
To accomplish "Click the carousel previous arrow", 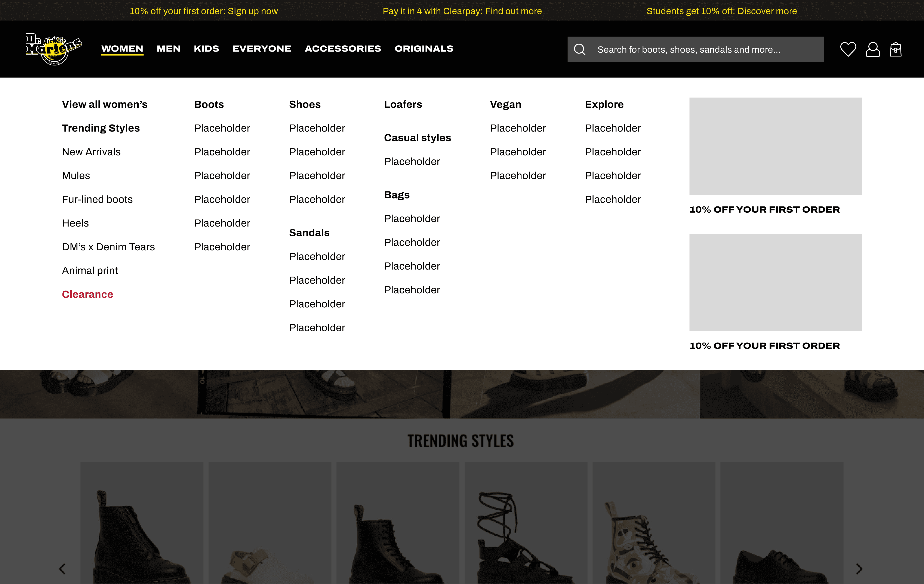I will coord(62,569).
